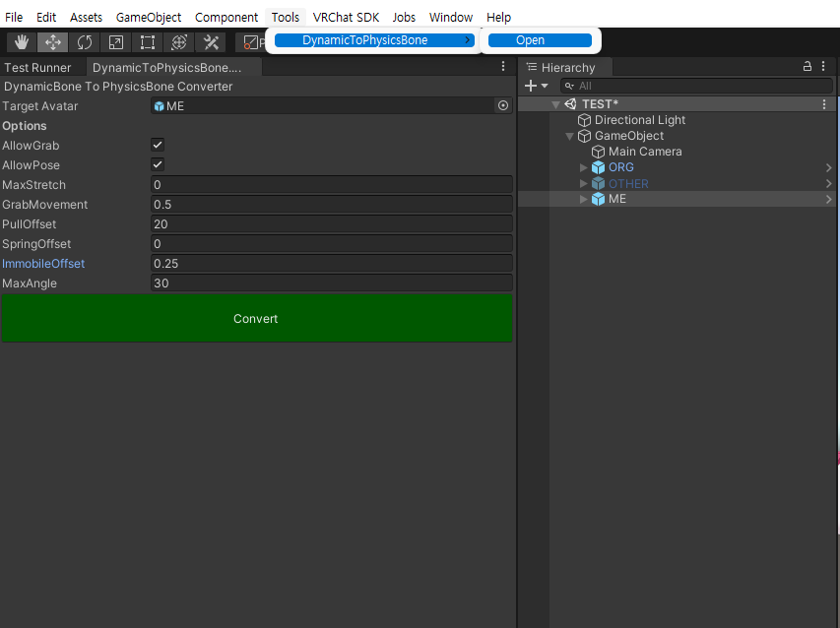This screenshot has width=840, height=628.
Task: Click the green Convert button
Action: 257,318
